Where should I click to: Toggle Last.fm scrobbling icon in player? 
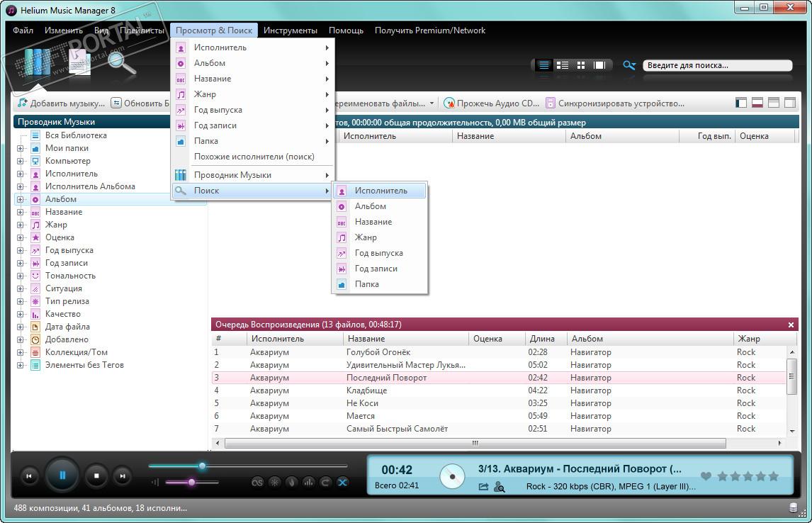click(x=257, y=483)
